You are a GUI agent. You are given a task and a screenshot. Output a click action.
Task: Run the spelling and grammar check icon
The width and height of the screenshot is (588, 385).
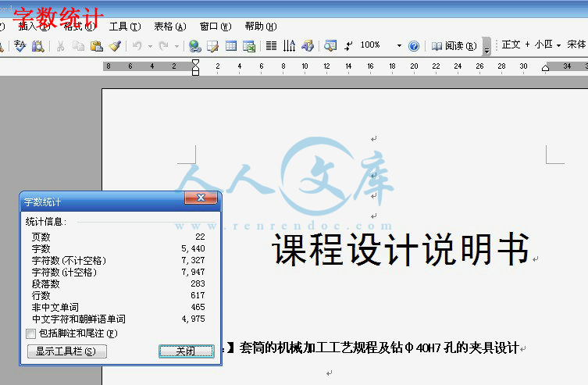tap(20, 46)
